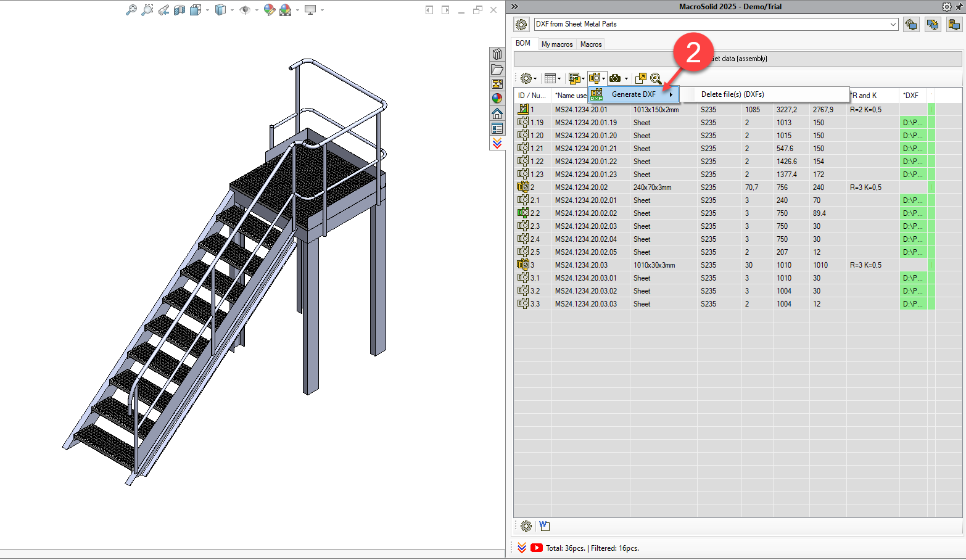The width and height of the screenshot is (966, 560).
Task: Click 1010x30x3mm cell in row 3
Action: pos(663,265)
